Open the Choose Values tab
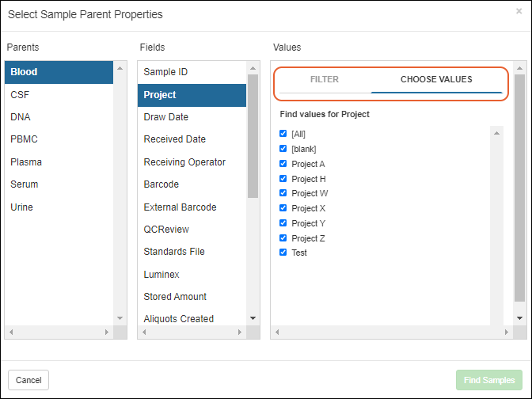The width and height of the screenshot is (532, 399). (436, 80)
